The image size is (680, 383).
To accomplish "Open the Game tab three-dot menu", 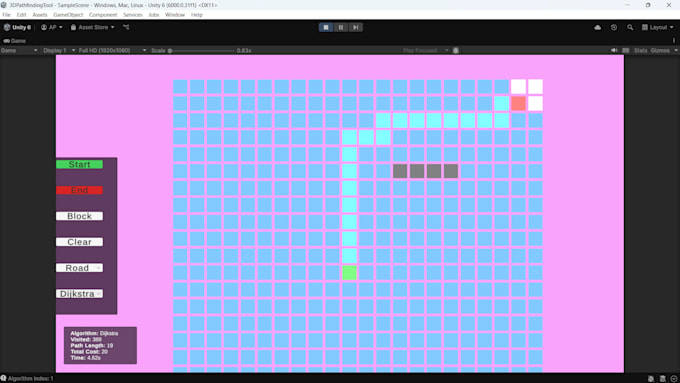I will coord(674,41).
